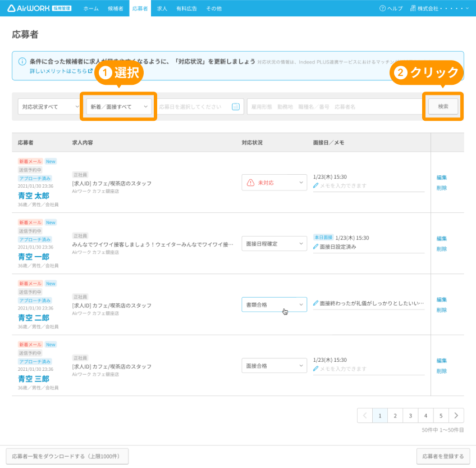Open the 書類合格 status dropdown
This screenshot has height=468, width=476.
(274, 305)
